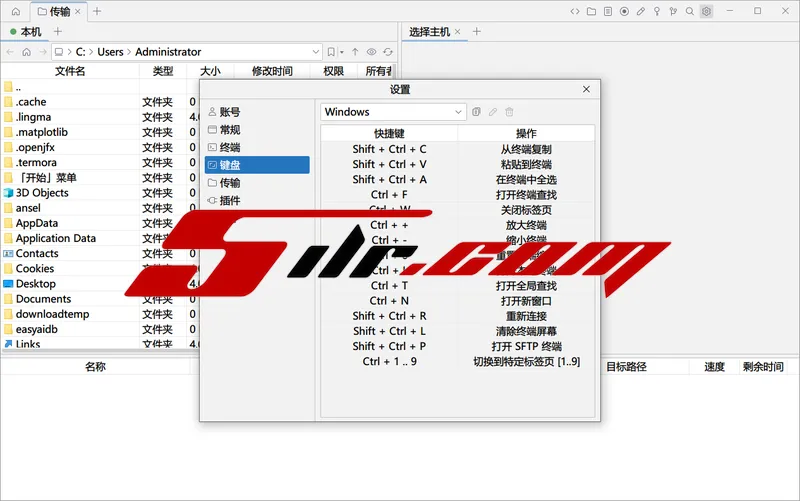The height and width of the screenshot is (501, 800).
Task: Select the .matplotlib folder row
Action: 100,132
